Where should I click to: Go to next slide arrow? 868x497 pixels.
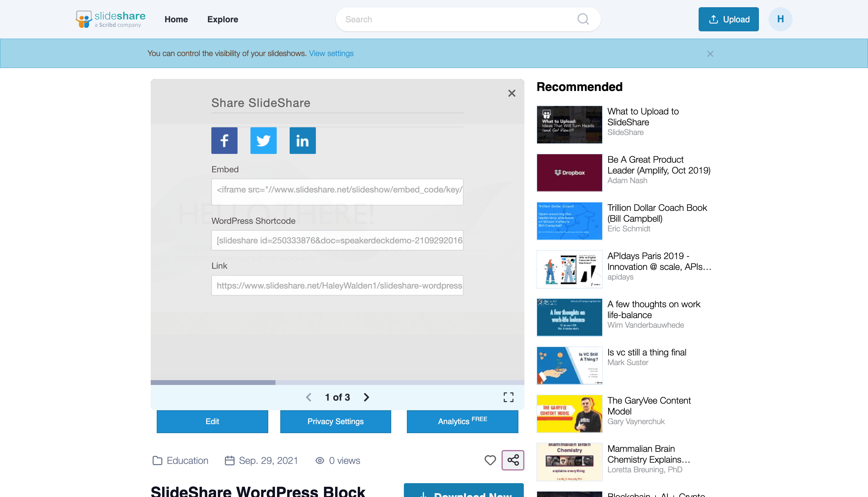[366, 397]
